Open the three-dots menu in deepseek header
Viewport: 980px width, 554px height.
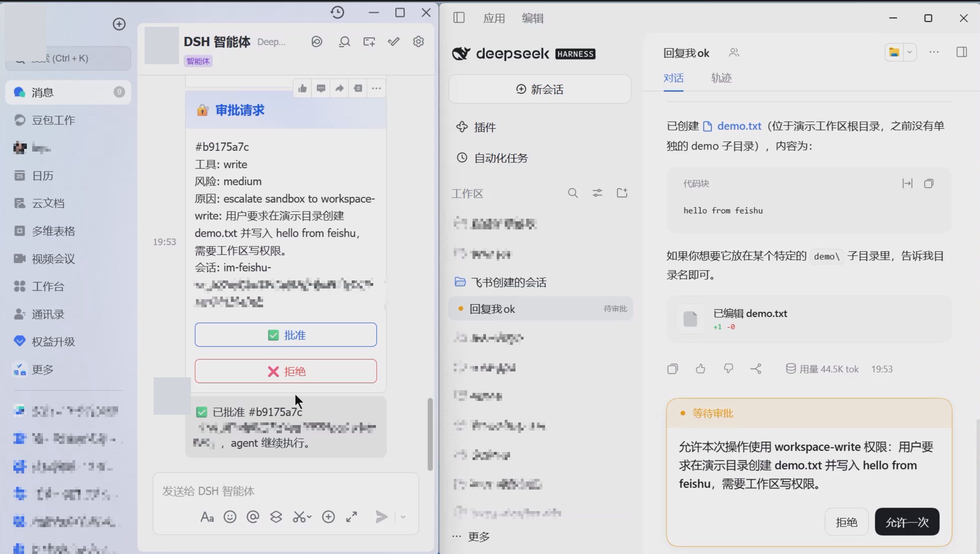tap(934, 52)
